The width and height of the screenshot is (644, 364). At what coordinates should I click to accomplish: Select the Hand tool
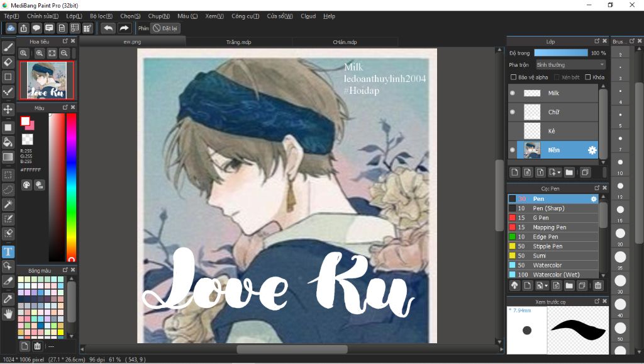8,314
